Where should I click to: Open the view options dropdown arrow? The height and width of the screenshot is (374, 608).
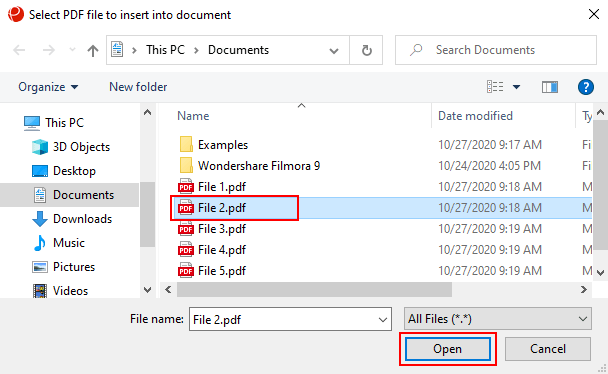[516, 87]
